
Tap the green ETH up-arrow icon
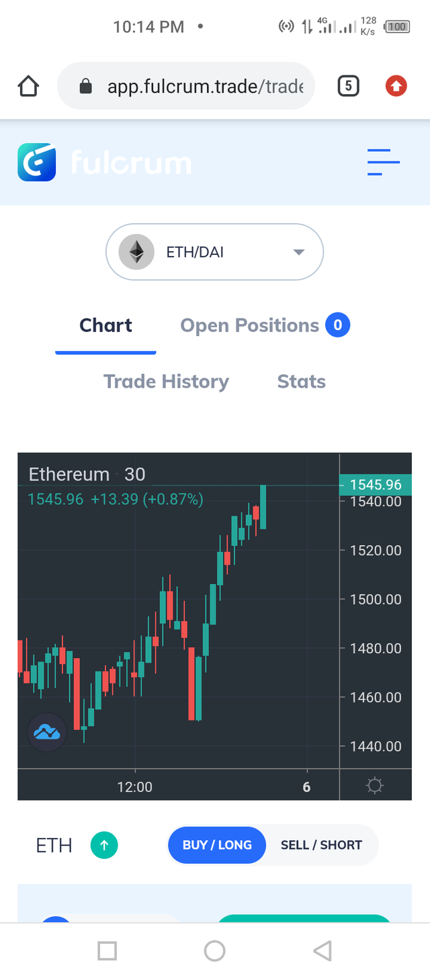[104, 845]
